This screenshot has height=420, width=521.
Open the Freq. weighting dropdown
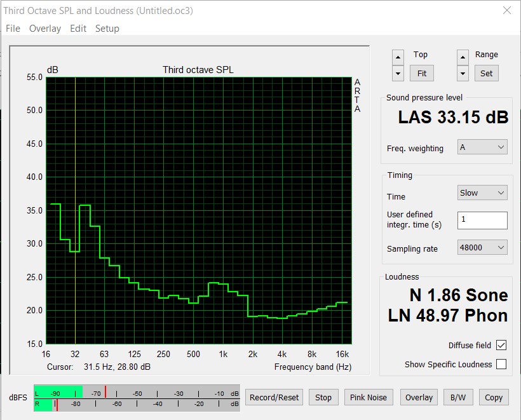(482, 147)
